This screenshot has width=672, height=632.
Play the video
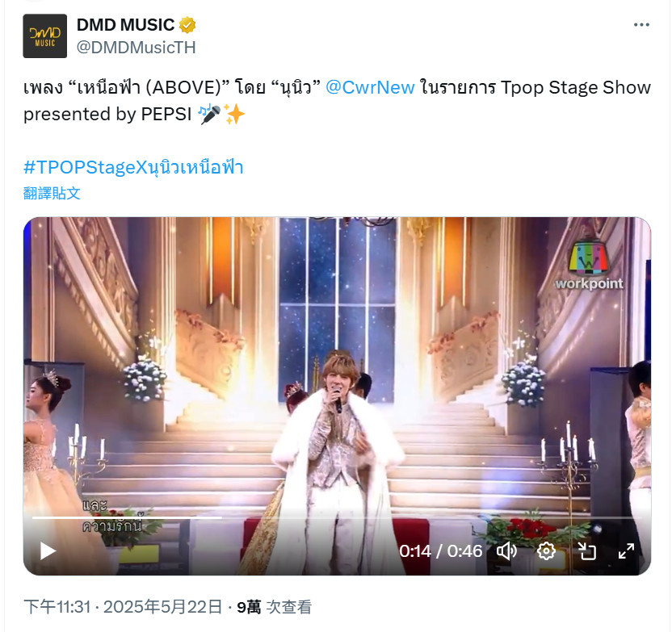[48, 551]
